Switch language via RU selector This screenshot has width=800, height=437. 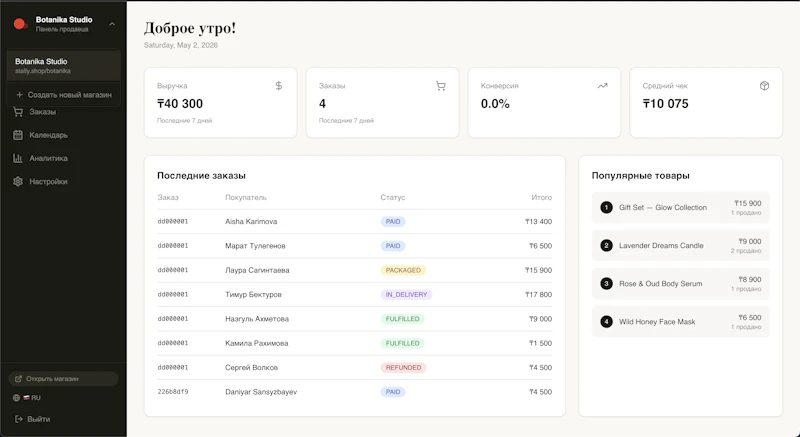pyautogui.click(x=27, y=398)
